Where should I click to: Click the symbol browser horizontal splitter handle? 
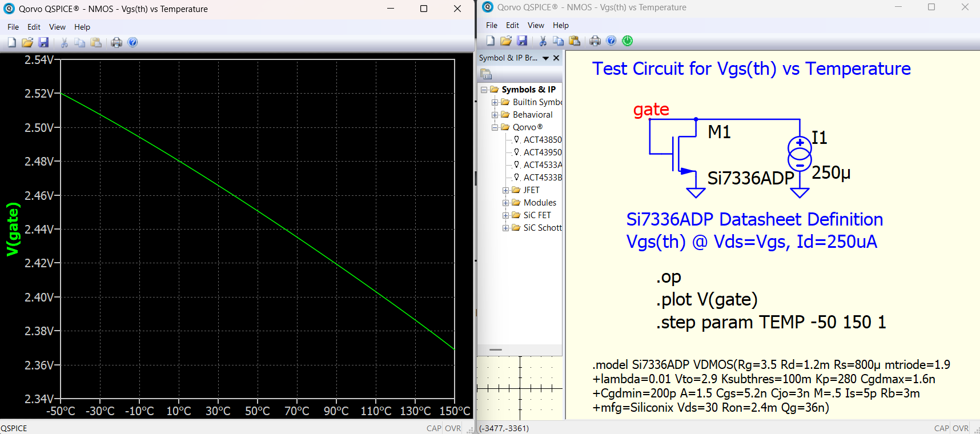point(496,349)
